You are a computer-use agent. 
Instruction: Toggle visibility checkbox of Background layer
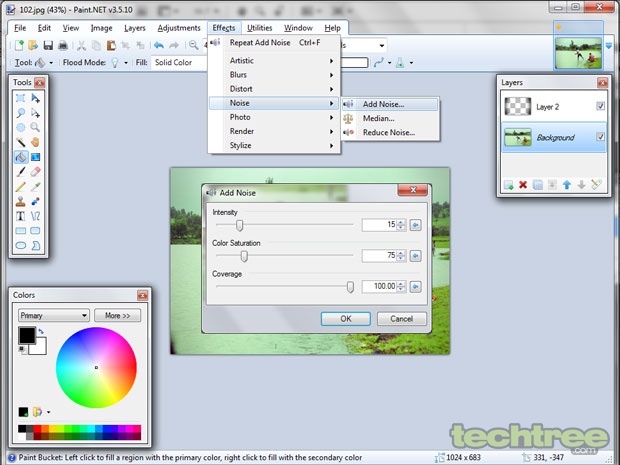coord(600,137)
